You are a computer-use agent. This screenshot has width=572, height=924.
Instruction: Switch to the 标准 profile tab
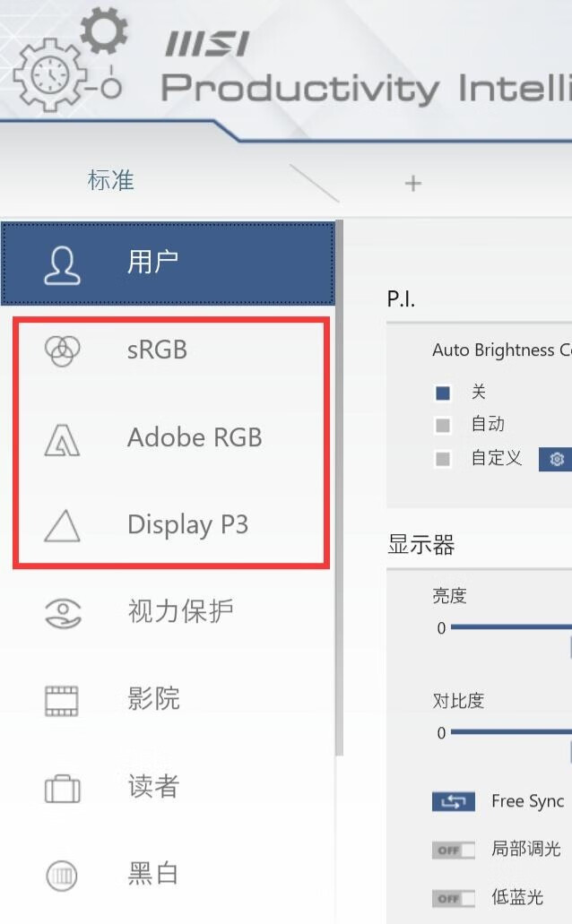111,180
